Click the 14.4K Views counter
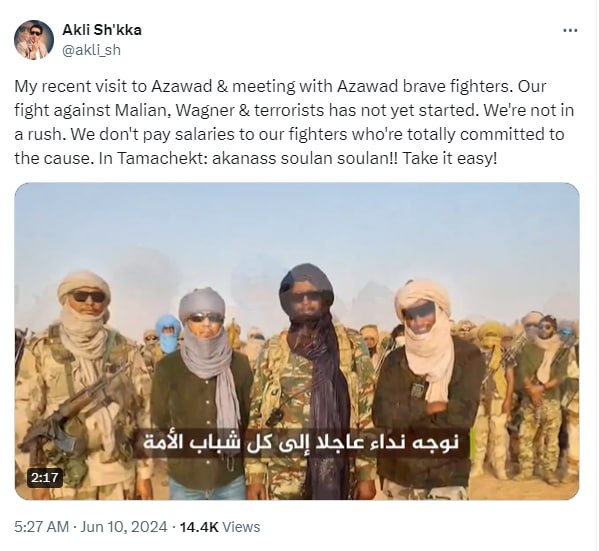This screenshot has height=551, width=599. click(220, 527)
